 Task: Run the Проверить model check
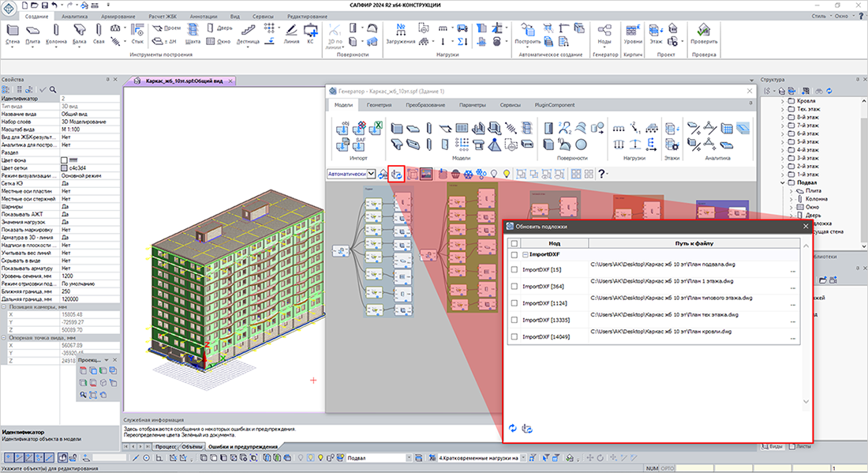(x=704, y=34)
